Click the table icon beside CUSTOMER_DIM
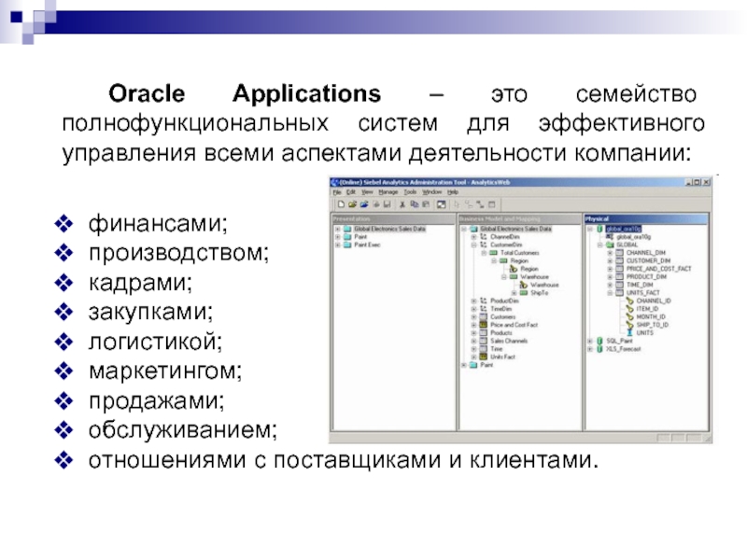Screen dimensions: 747x560 coord(619,261)
